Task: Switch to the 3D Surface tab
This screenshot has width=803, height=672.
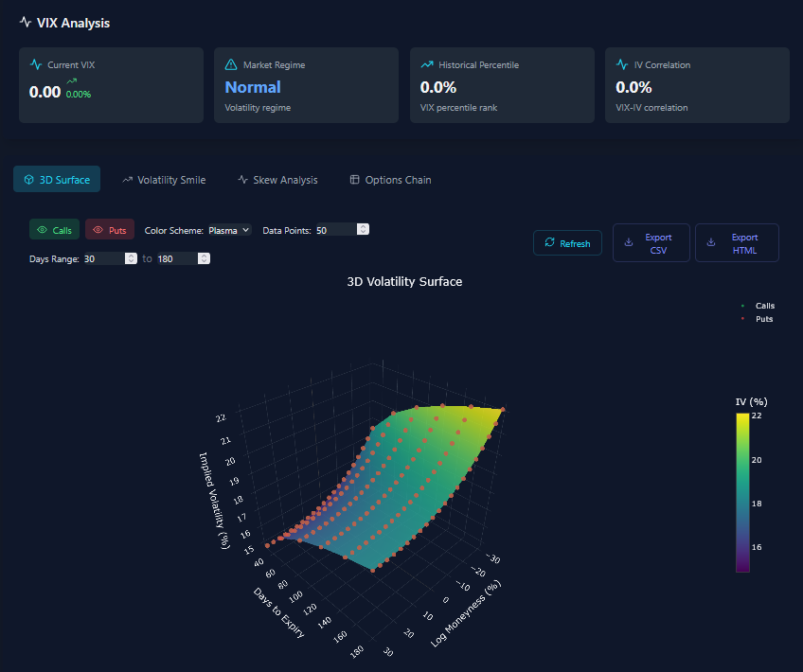Action: (57, 180)
